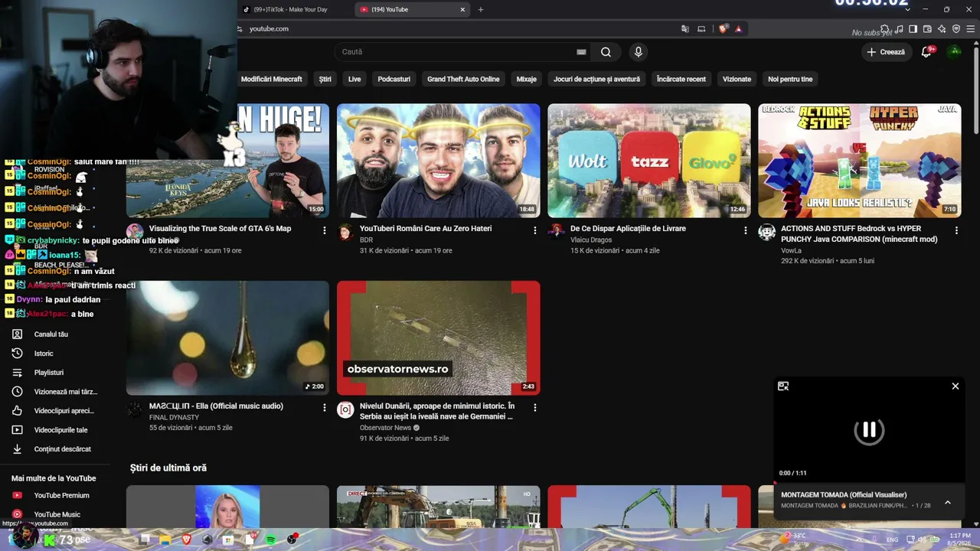Open Brave browser from the taskbar
Viewport: 980px width, 551px height.
click(186, 540)
